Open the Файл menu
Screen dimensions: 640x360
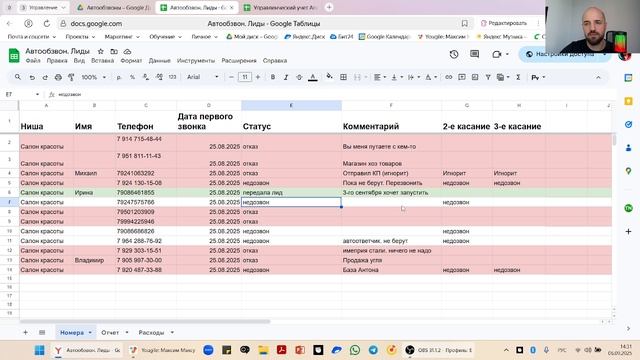pyautogui.click(x=33, y=60)
